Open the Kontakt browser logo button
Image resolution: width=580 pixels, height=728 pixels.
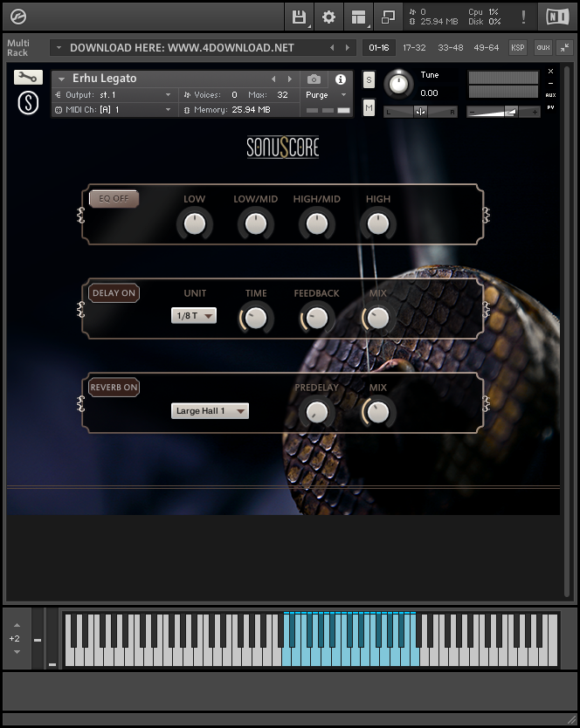pos(18,17)
